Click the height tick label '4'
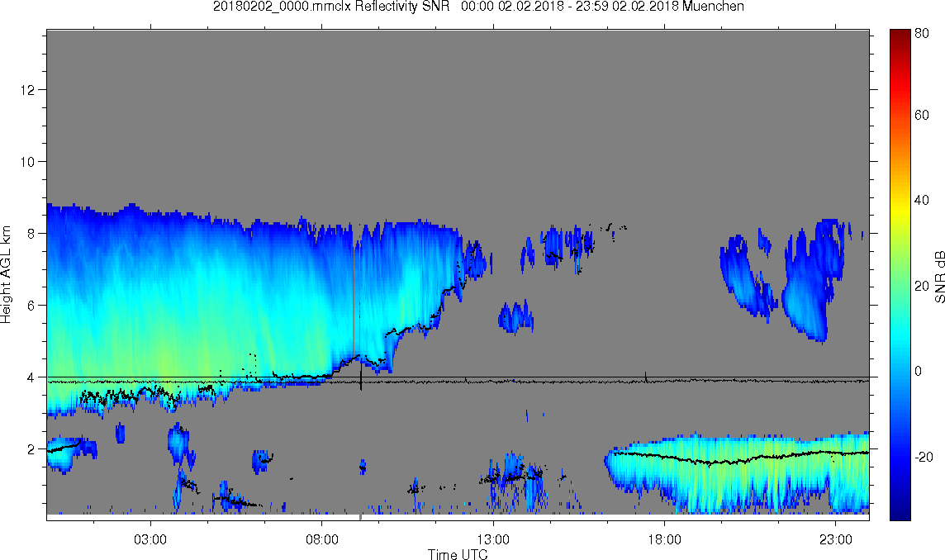 tap(31, 377)
